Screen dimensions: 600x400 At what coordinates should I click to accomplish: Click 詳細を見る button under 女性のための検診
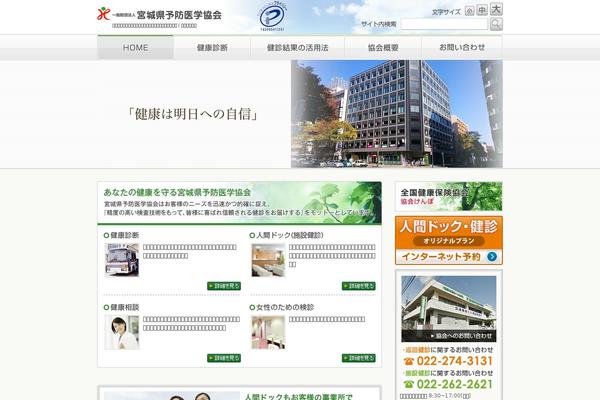pyautogui.click(x=359, y=358)
